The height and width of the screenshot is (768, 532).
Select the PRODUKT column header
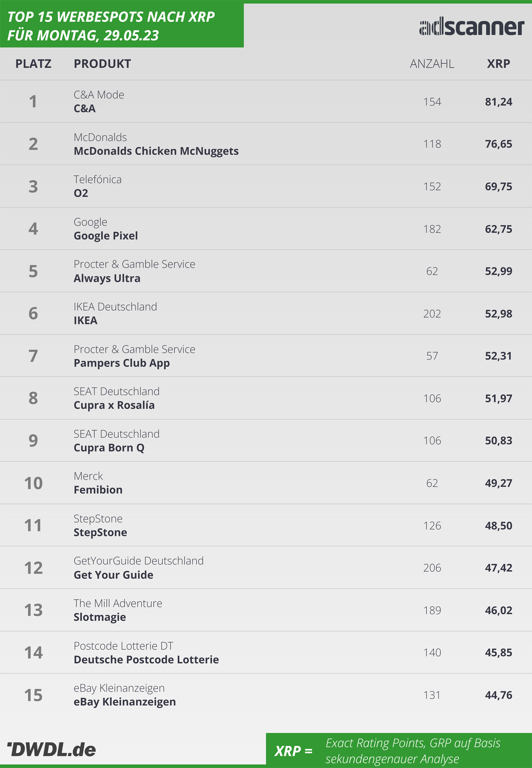pyautogui.click(x=102, y=64)
